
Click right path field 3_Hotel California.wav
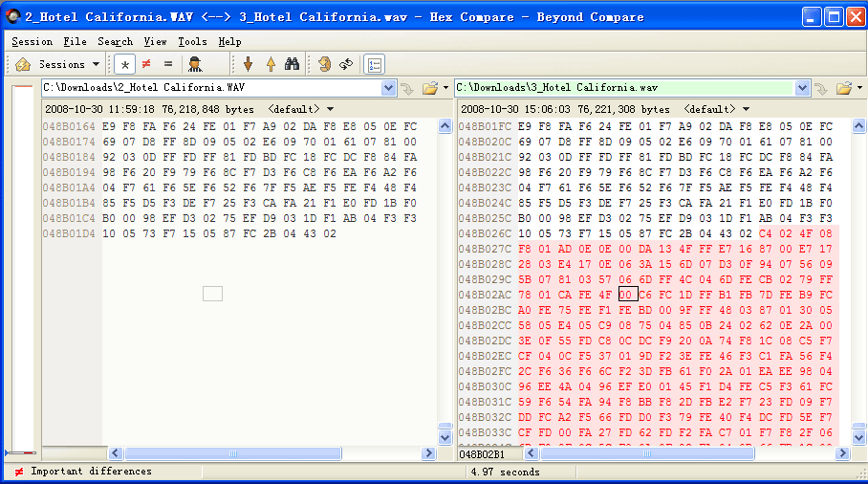click(x=624, y=87)
